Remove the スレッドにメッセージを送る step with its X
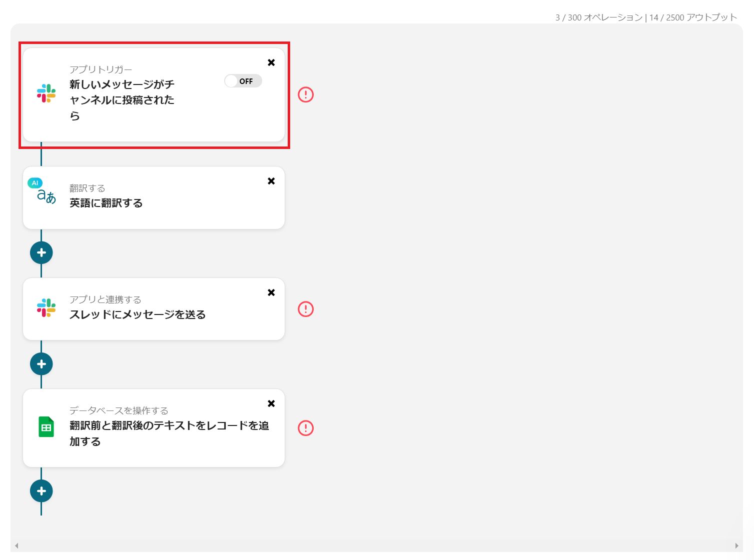The height and width of the screenshot is (560, 754). 271,292
